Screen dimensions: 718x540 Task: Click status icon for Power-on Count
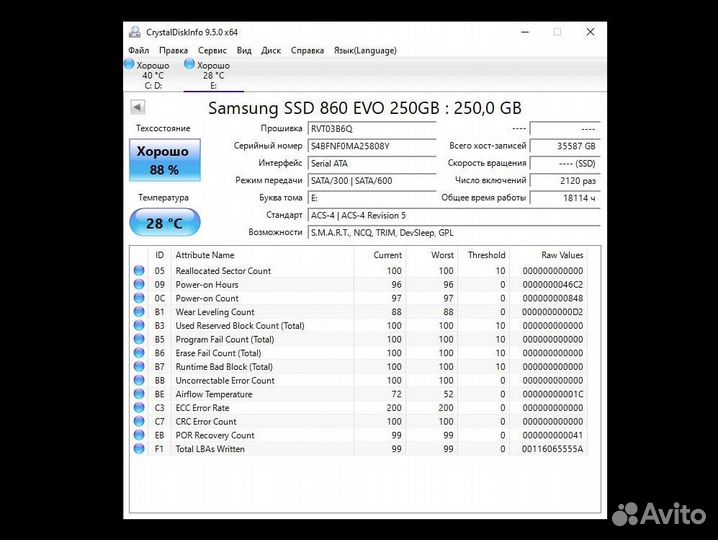pyautogui.click(x=139, y=298)
